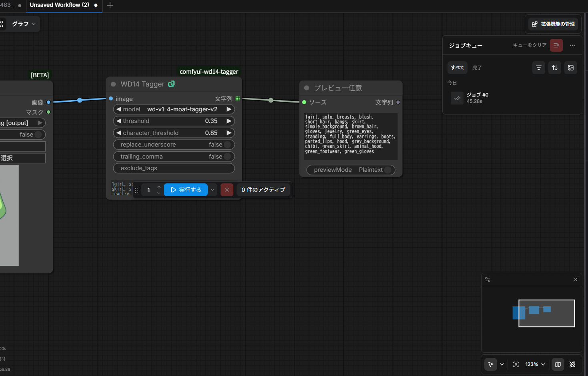Screen dimensions: 588x376
Task: Select the すべて tab in job queue
Action: point(458,68)
